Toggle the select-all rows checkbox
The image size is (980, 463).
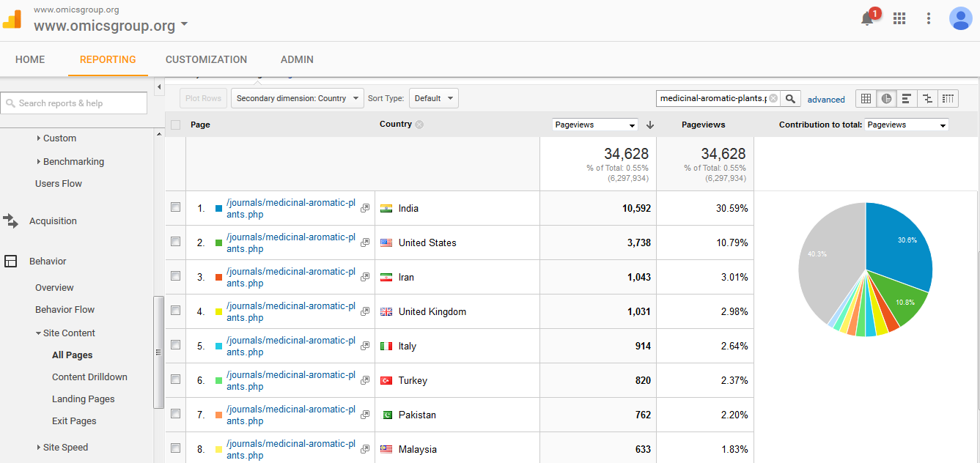tap(175, 125)
